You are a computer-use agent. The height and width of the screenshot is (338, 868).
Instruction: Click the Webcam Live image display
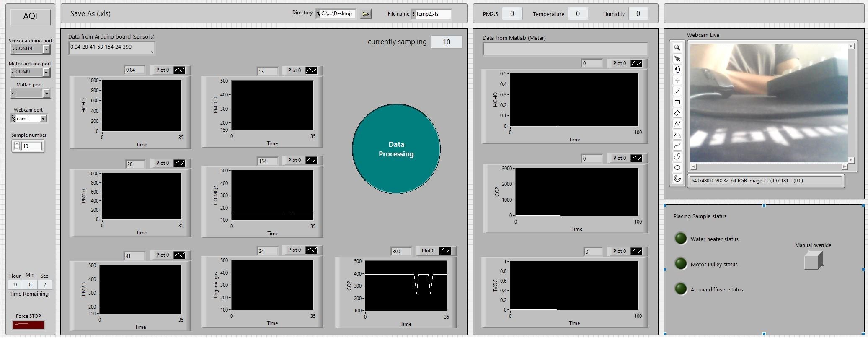(x=769, y=103)
